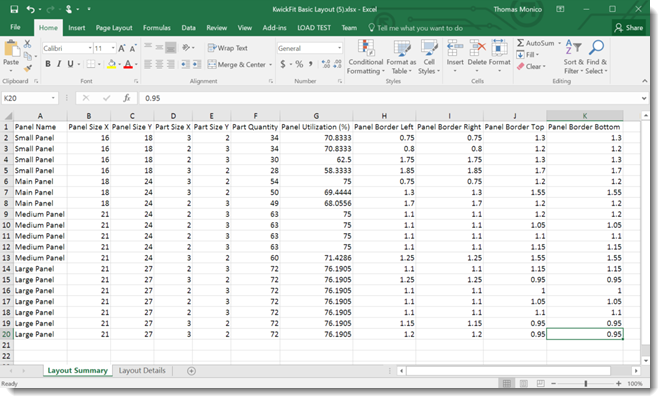The width and height of the screenshot is (665, 403).
Task: Open the Format cells menu
Action: coord(500,56)
